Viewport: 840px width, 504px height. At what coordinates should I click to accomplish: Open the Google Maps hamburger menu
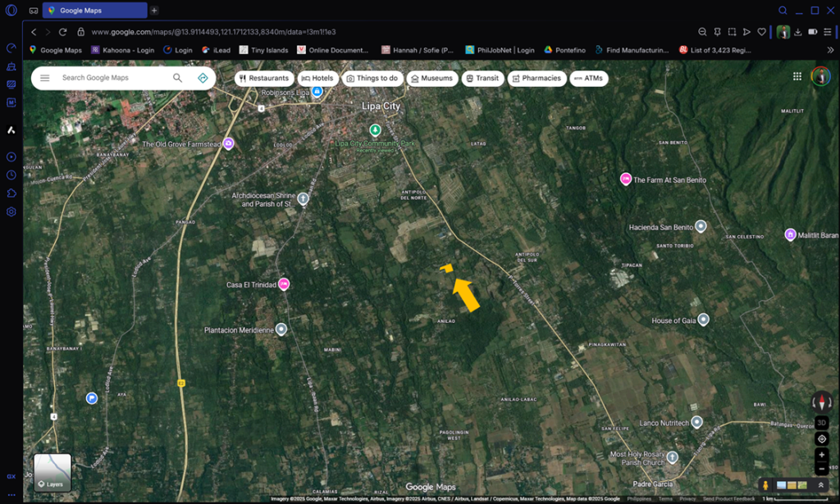tap(45, 78)
